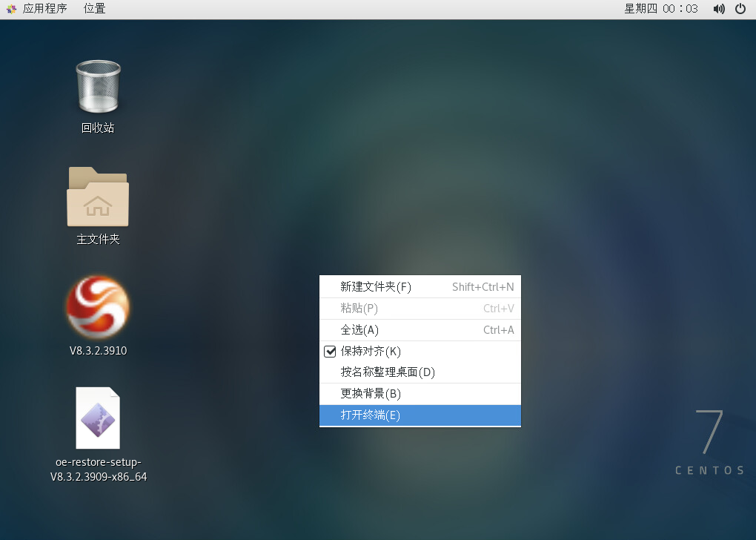This screenshot has width=756, height=540.
Task: Open the 应用程序 applications menu
Action: (44, 9)
